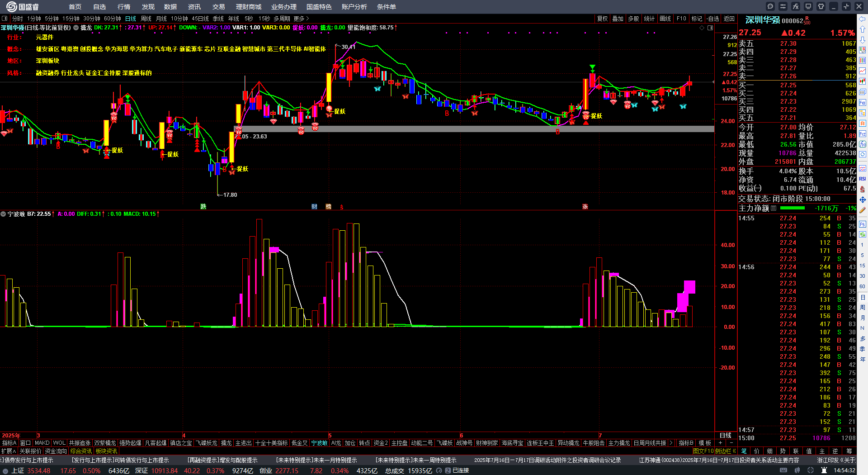Open the 筹 chip distribution tab
Screen dimensions: 868x475
(849, 451)
